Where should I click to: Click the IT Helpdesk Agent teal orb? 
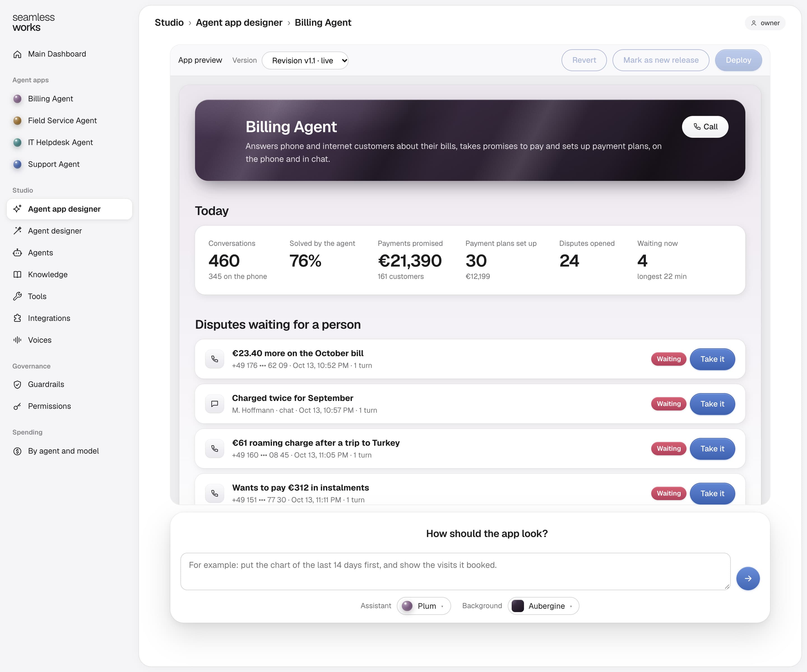(x=17, y=143)
